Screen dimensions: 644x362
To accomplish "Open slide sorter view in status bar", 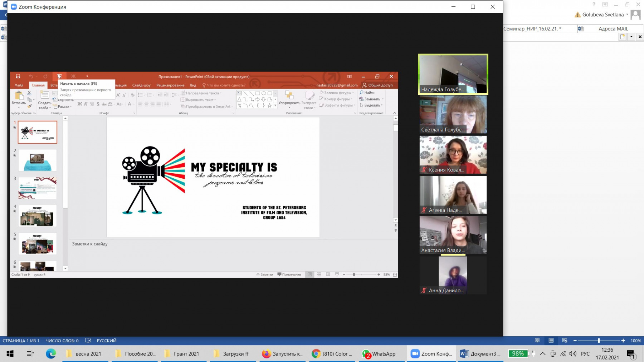I will (319, 274).
